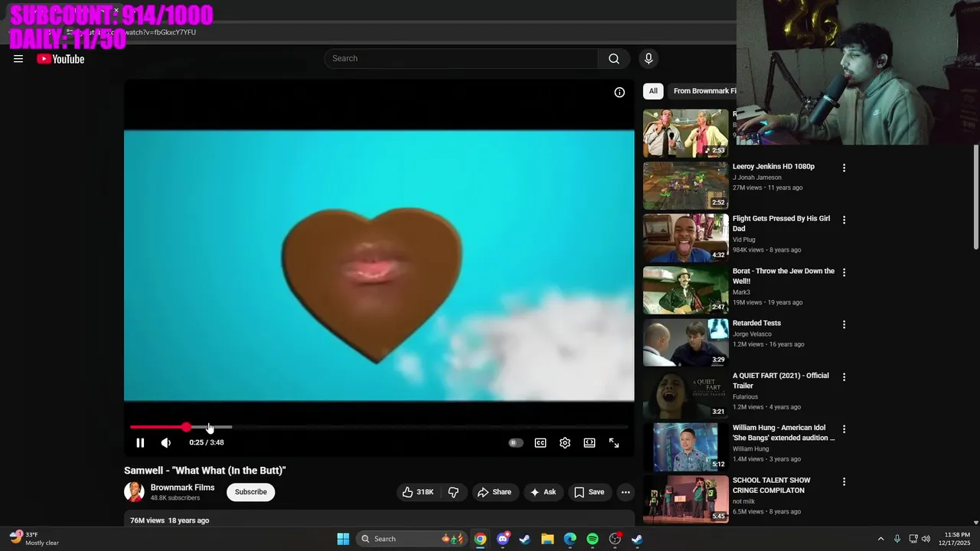This screenshot has width=980, height=551.
Task: Open William Hung American Idol title
Action: [x=783, y=433]
